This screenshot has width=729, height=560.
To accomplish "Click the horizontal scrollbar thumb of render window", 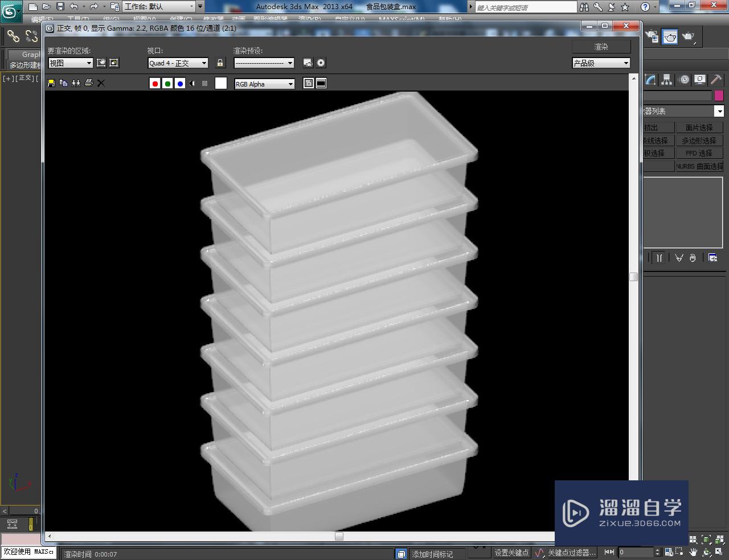I will (x=339, y=536).
